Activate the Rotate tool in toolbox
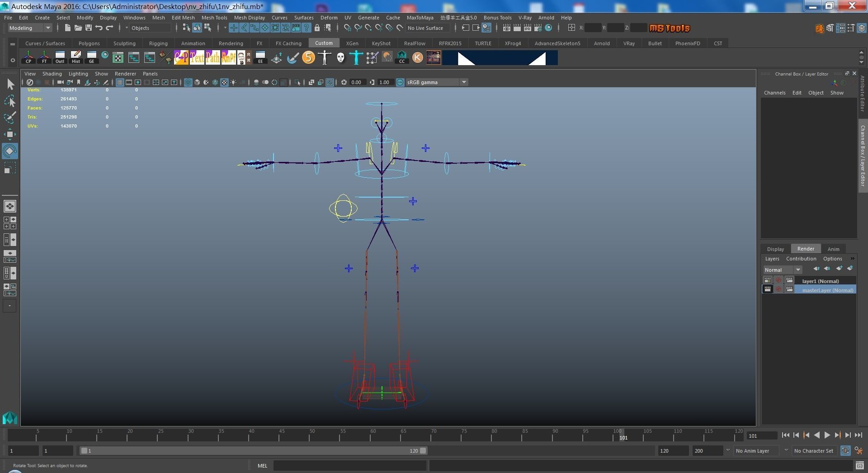Screen dimensions: 868x473 click(x=10, y=151)
